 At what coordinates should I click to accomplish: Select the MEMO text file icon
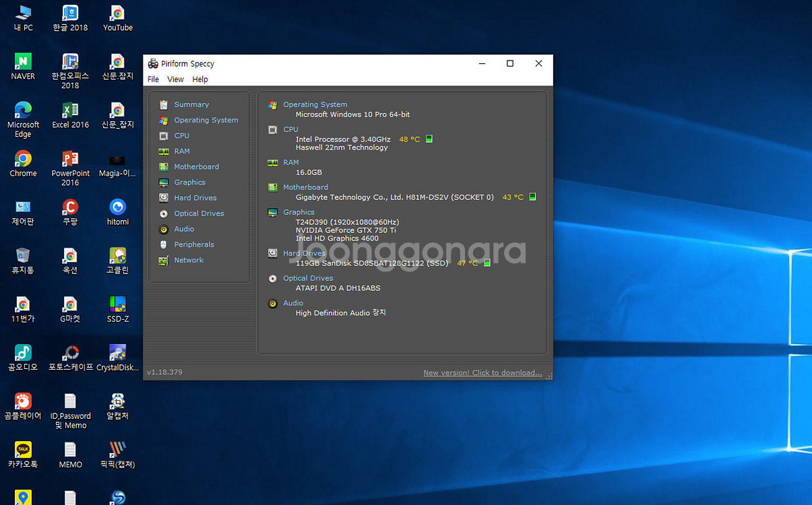(x=70, y=454)
